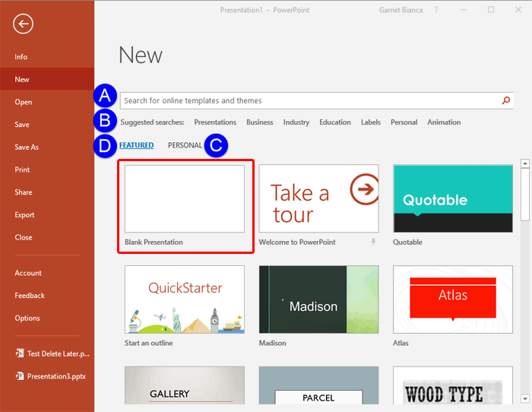Click the search magnifier icon
Screen dimensions: 532x412
tap(506, 100)
